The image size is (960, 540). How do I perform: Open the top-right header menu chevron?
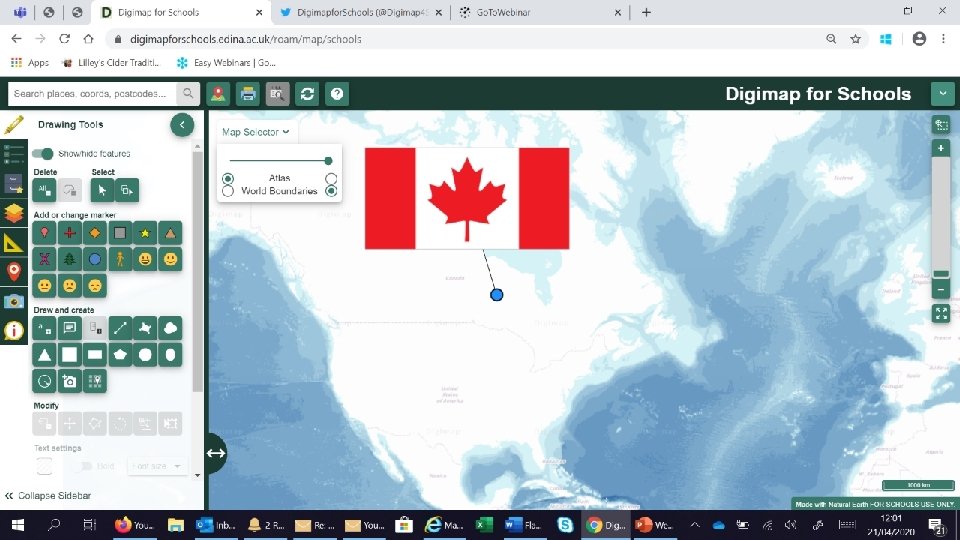pyautogui.click(x=943, y=94)
